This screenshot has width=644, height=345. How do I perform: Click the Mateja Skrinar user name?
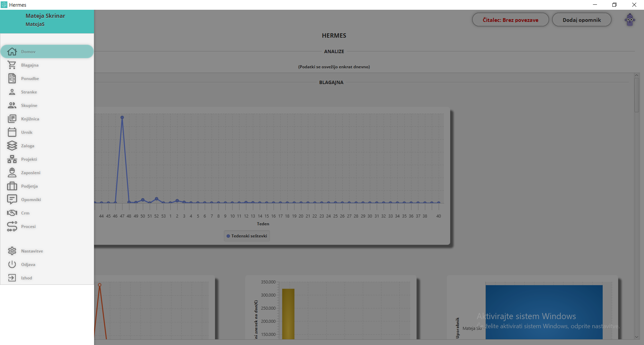(x=45, y=16)
